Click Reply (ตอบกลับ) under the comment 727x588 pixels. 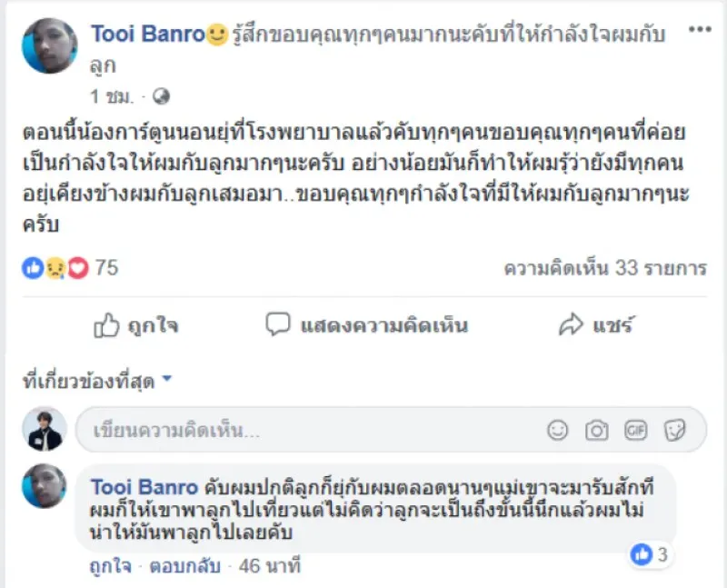173,567
